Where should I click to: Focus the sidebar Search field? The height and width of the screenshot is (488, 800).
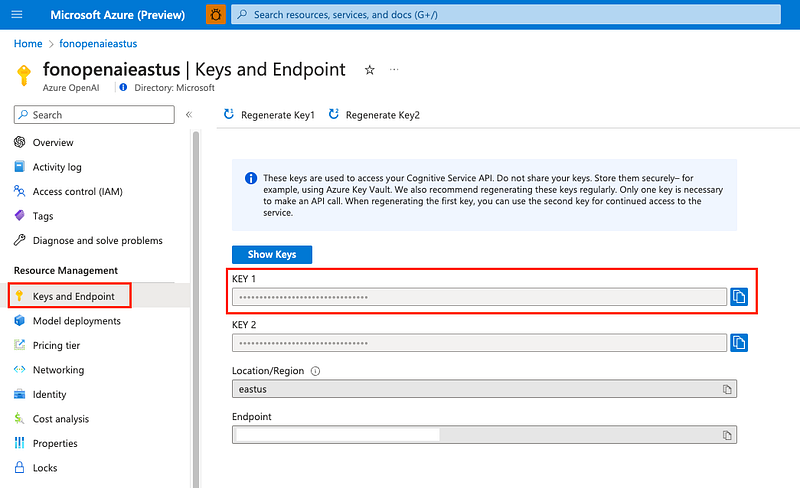[x=94, y=115]
